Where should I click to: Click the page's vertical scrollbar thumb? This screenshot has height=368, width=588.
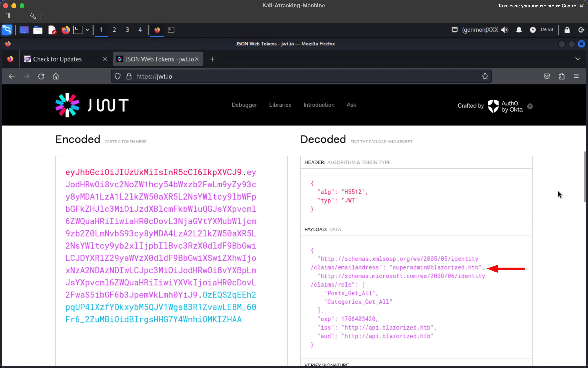(x=585, y=177)
